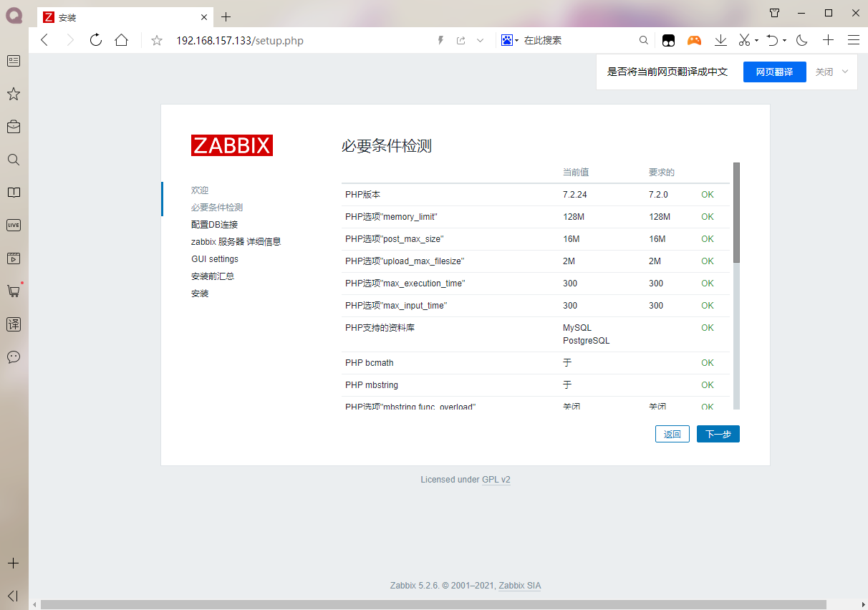The height and width of the screenshot is (610, 868).
Task: Close the 安装 tab
Action: click(x=204, y=17)
